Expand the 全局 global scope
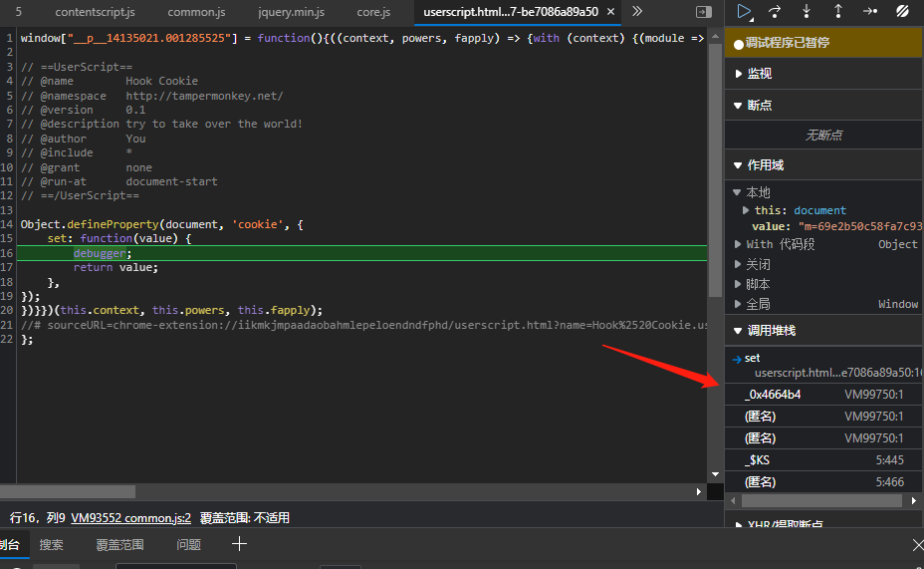924x569 pixels. click(x=737, y=304)
